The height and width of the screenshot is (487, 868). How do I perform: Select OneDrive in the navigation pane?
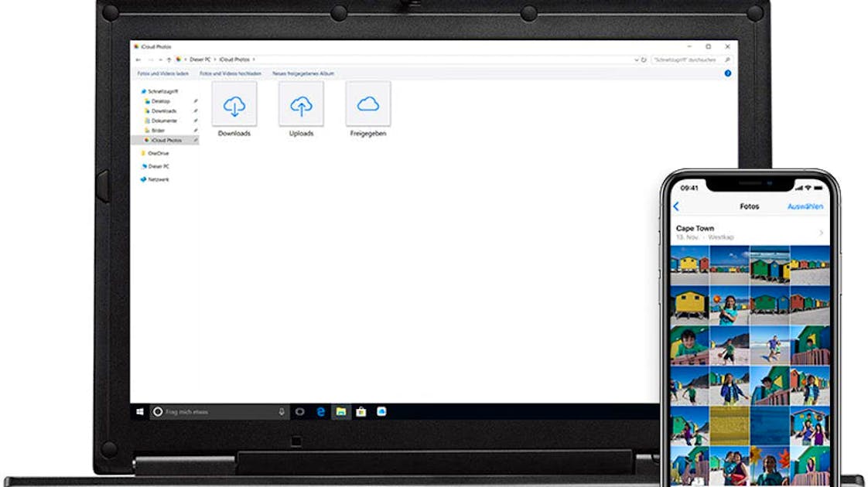click(x=158, y=153)
